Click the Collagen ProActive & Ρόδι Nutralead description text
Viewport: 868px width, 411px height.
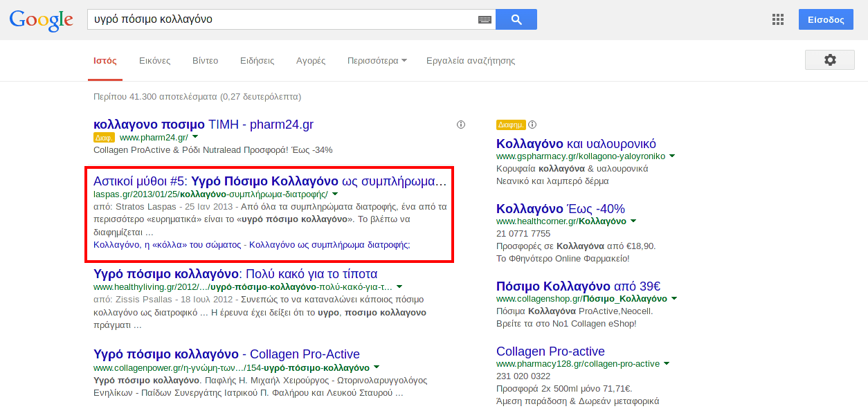click(213, 149)
